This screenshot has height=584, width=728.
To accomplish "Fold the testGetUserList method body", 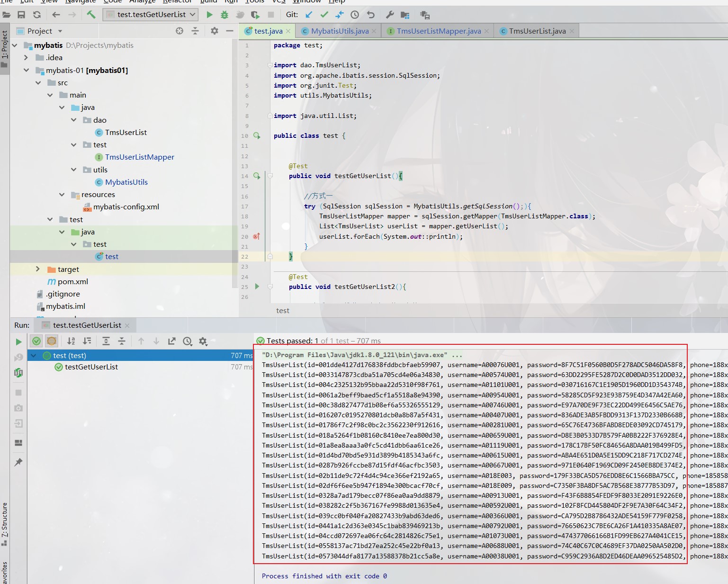I will 270,176.
